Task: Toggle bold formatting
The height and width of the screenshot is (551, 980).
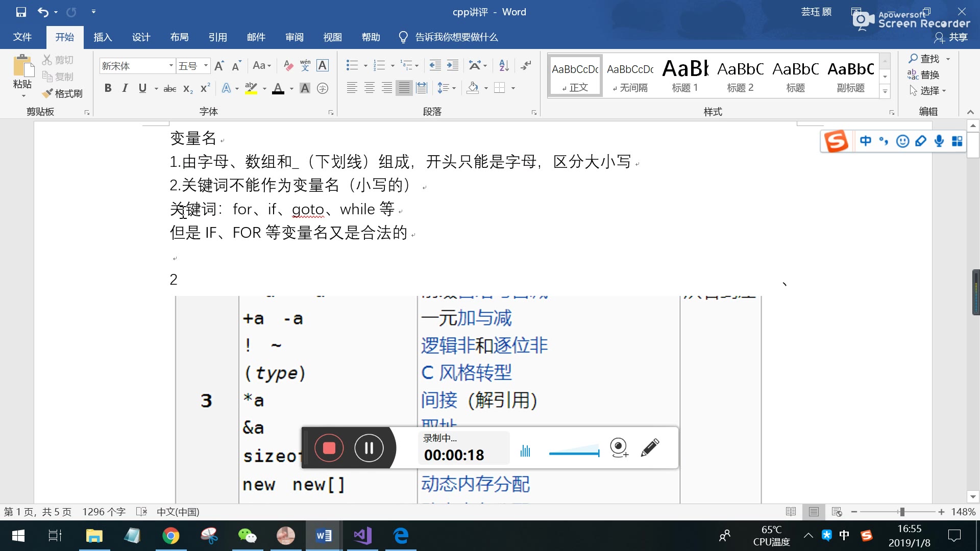Action: coord(108,88)
